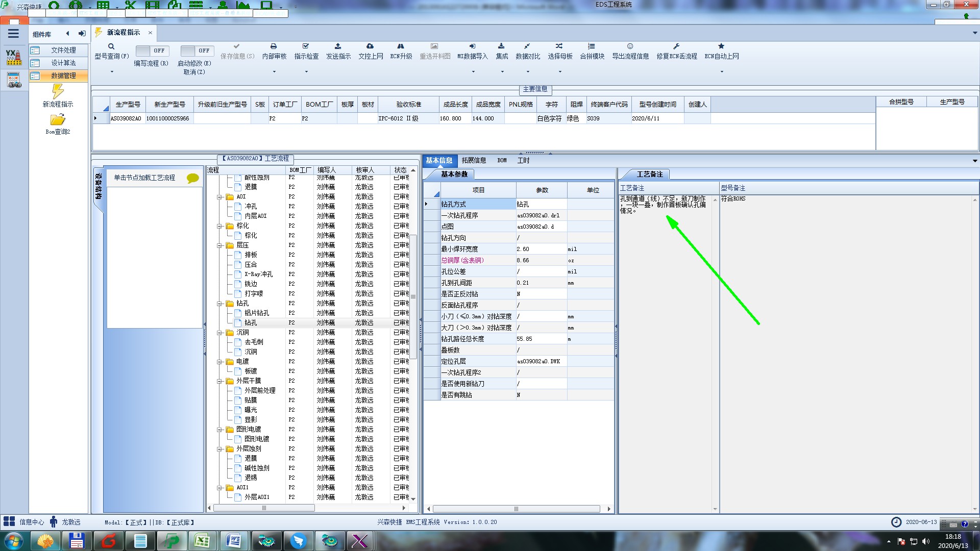Click the ECN自动上网 star icon
Image resolution: width=980 pixels, height=551 pixels.
click(x=721, y=46)
